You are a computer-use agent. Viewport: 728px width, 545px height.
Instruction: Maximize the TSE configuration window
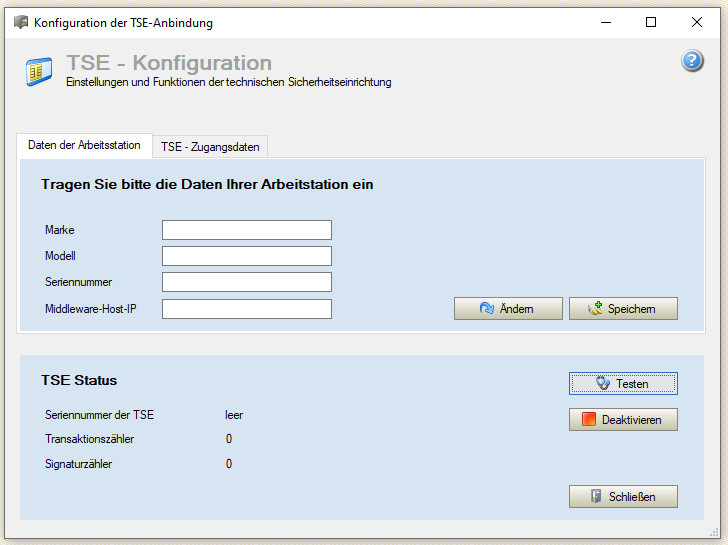(x=651, y=22)
